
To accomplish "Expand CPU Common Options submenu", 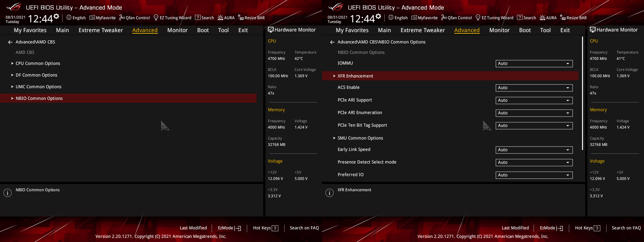I will [x=38, y=63].
